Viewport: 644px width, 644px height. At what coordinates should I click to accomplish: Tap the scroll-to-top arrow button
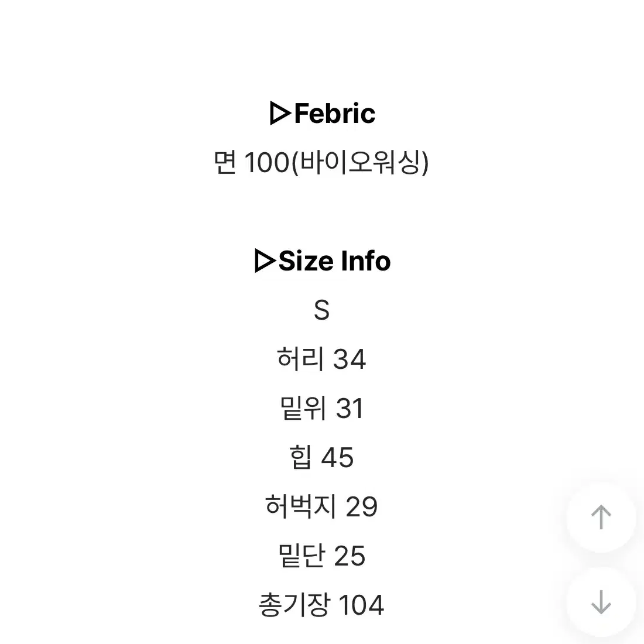[601, 517]
